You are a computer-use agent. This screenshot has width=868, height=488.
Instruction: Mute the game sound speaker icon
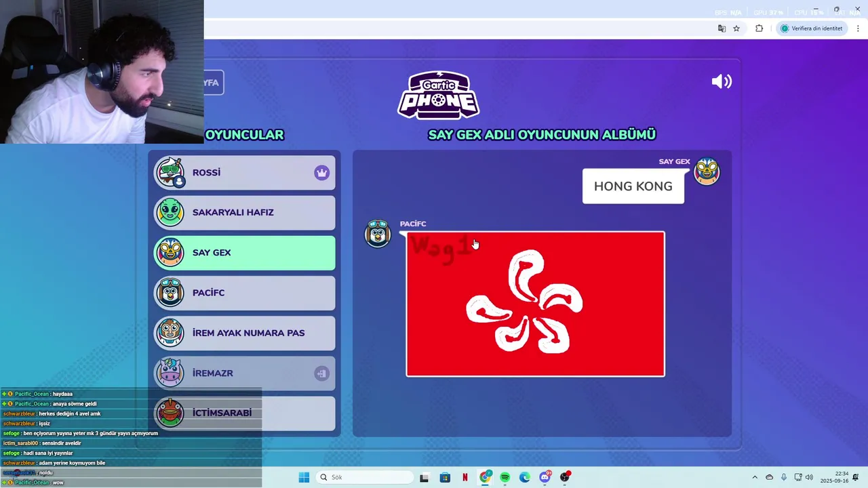(722, 81)
